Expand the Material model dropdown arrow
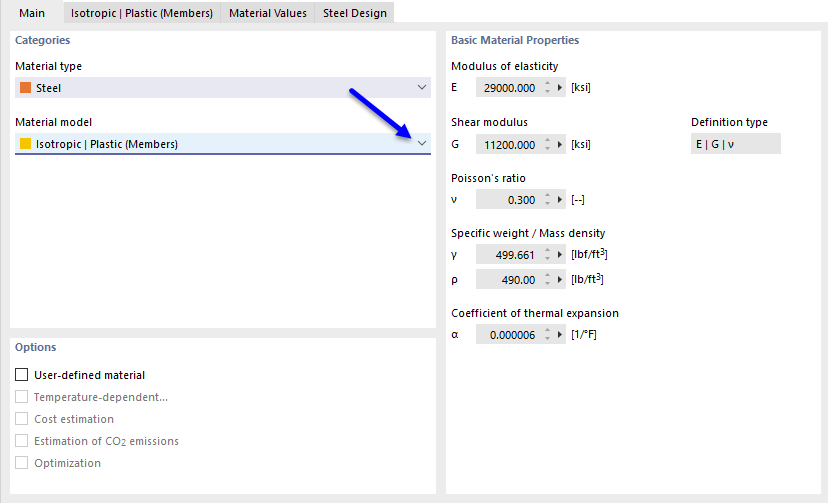 421,143
